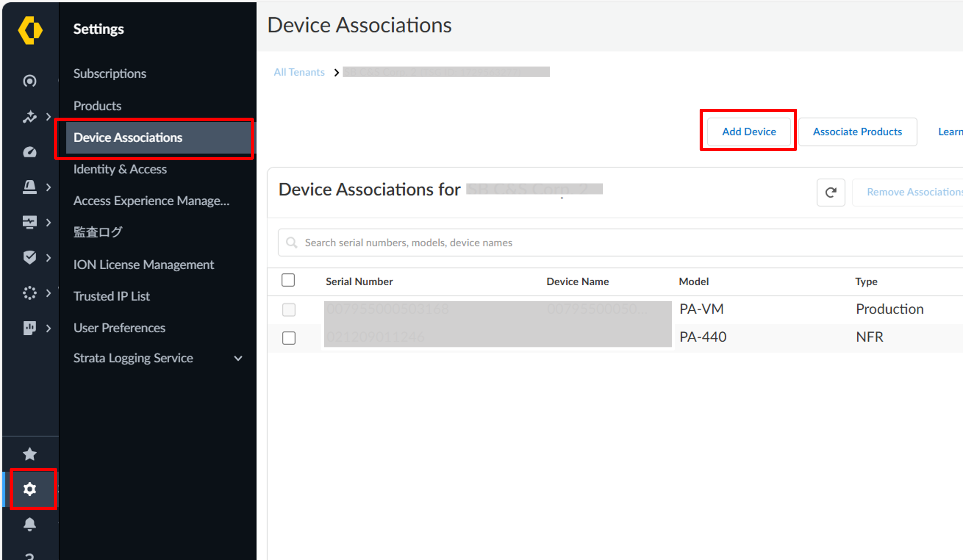
Task: Open the dashboard gauge sidebar icon
Action: click(30, 152)
